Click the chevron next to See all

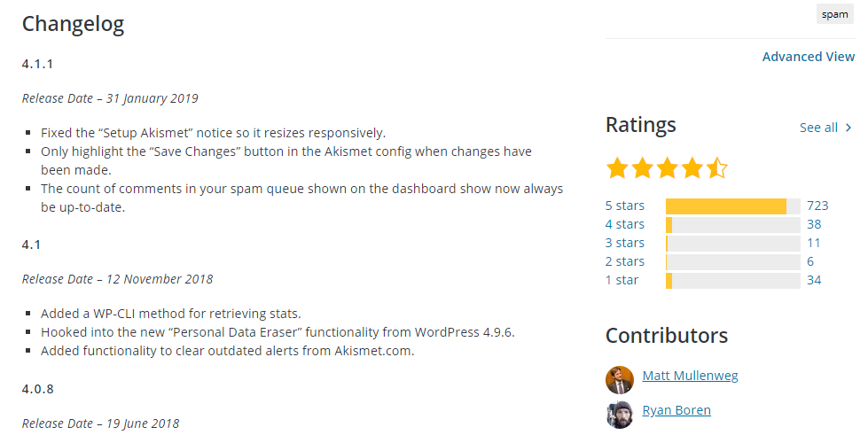848,128
